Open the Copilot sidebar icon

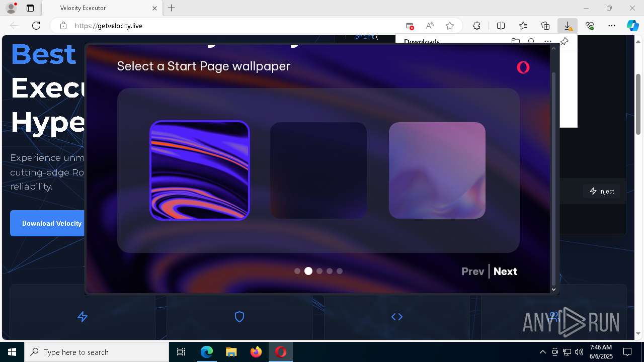(633, 26)
